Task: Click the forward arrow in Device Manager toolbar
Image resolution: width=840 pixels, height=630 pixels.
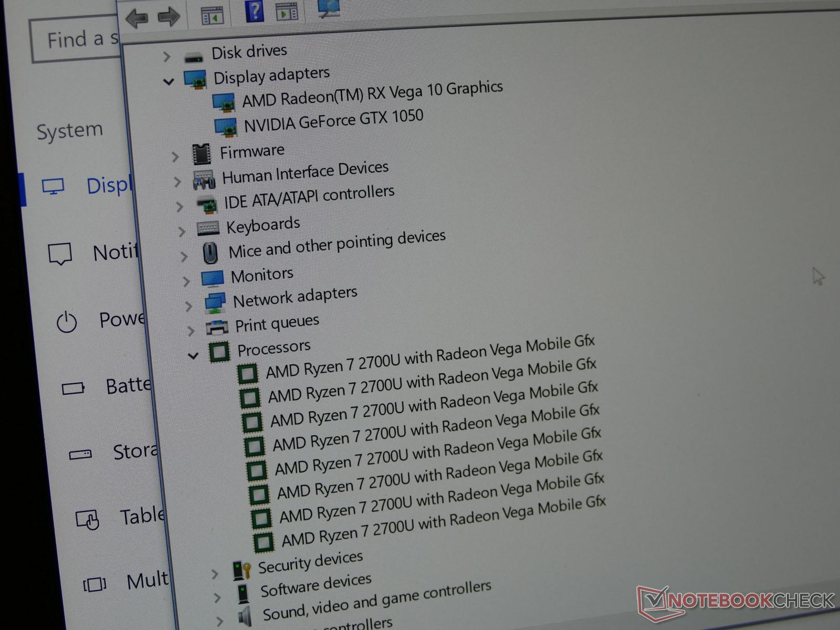Action: coord(169,16)
